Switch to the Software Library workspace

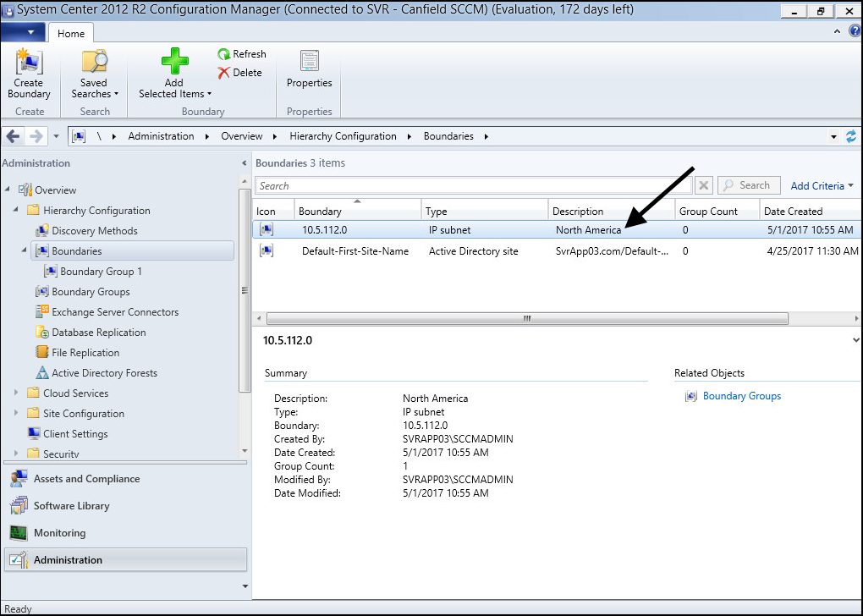[x=125, y=506]
